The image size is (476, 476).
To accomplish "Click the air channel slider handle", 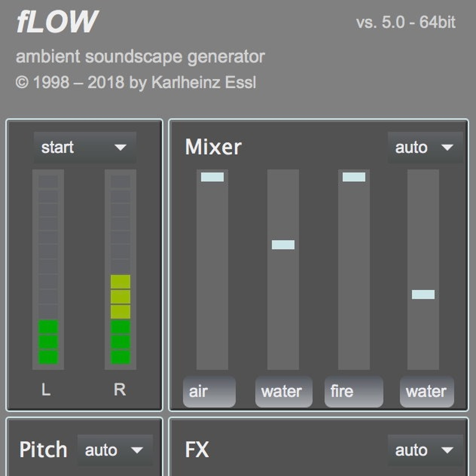I will (212, 177).
